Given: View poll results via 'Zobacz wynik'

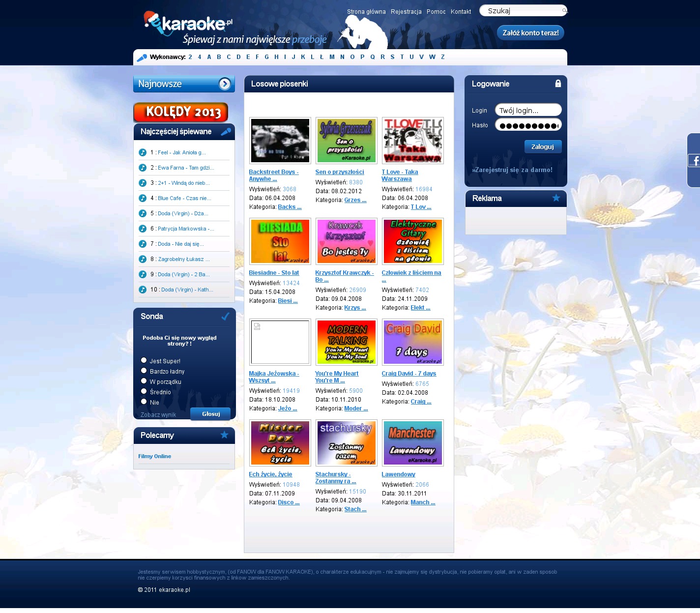Looking at the screenshot, I should 158,415.
